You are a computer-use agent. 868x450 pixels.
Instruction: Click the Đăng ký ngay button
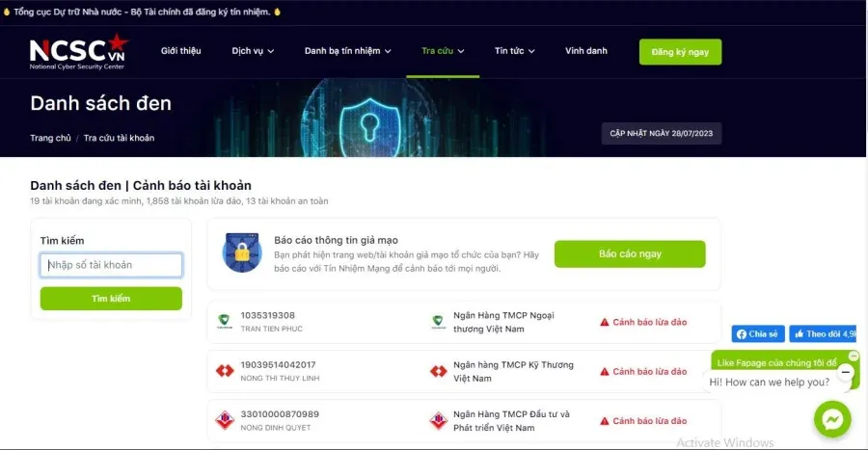(x=680, y=52)
